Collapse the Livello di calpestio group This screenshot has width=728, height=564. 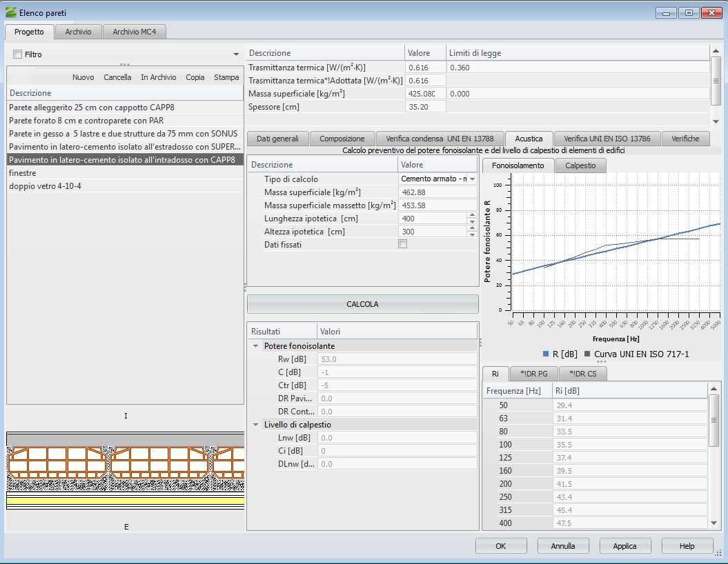click(256, 425)
